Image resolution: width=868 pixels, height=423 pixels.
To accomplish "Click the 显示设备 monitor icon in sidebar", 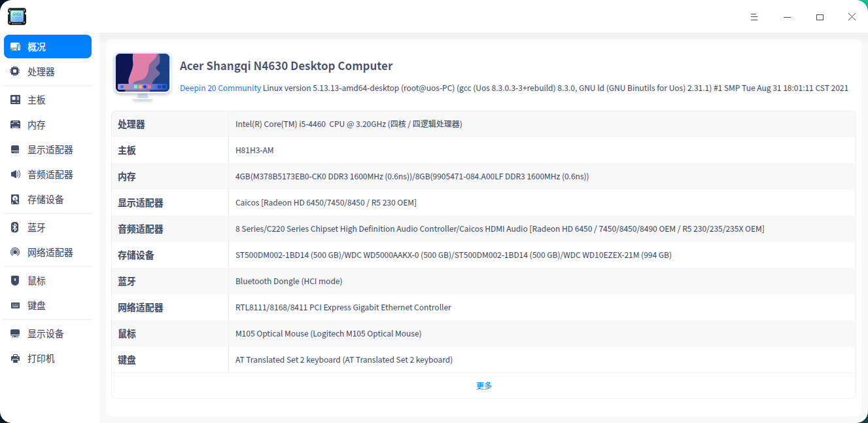I will [x=15, y=333].
